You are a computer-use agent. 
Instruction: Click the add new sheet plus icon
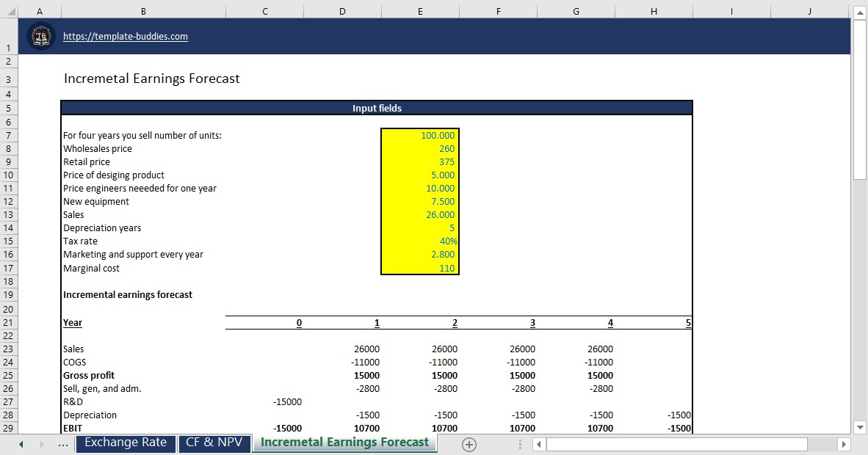pos(469,443)
